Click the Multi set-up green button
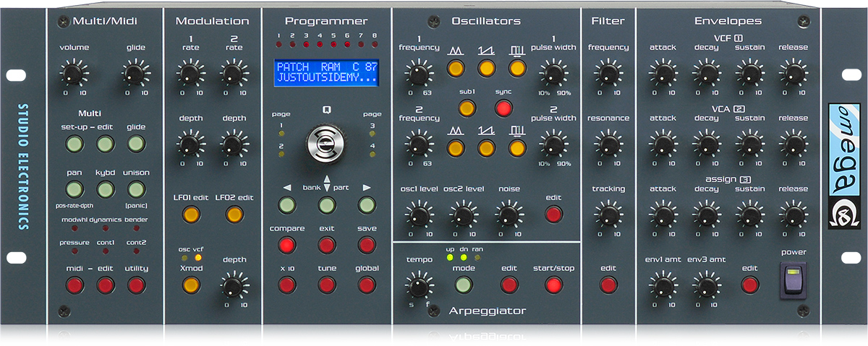Screen dimensions: 868x346 74,144
